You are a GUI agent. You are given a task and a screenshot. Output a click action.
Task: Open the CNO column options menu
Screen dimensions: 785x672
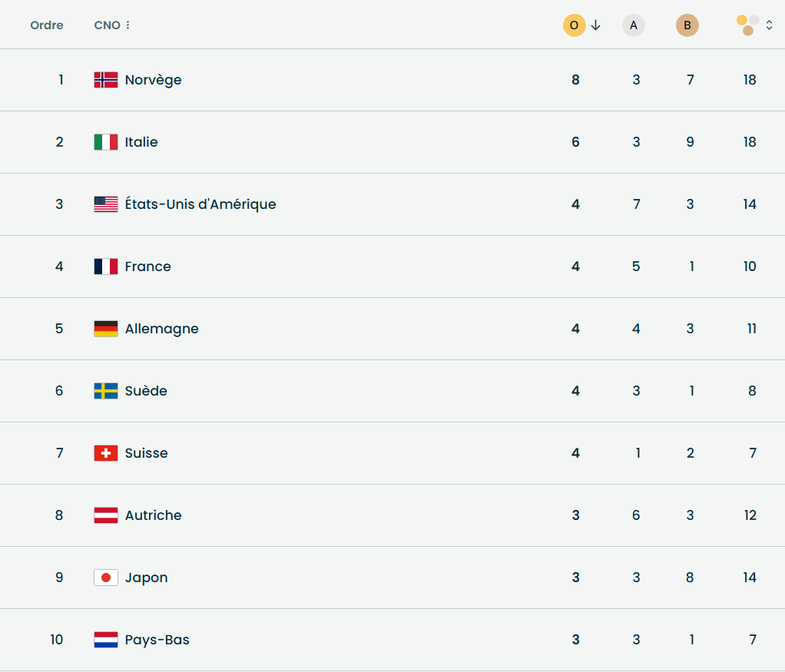coord(128,25)
